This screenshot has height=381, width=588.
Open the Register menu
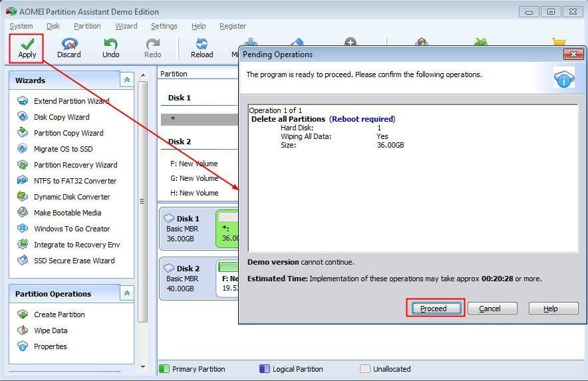click(233, 26)
